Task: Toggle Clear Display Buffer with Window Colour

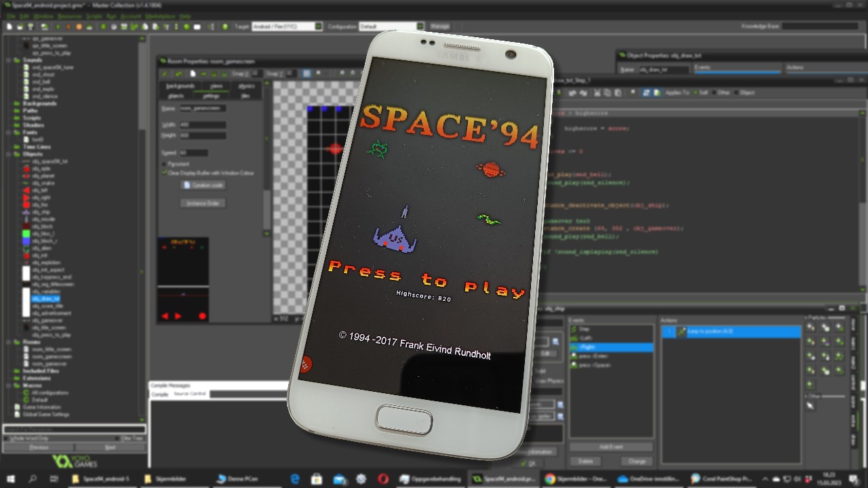Action: (164, 173)
